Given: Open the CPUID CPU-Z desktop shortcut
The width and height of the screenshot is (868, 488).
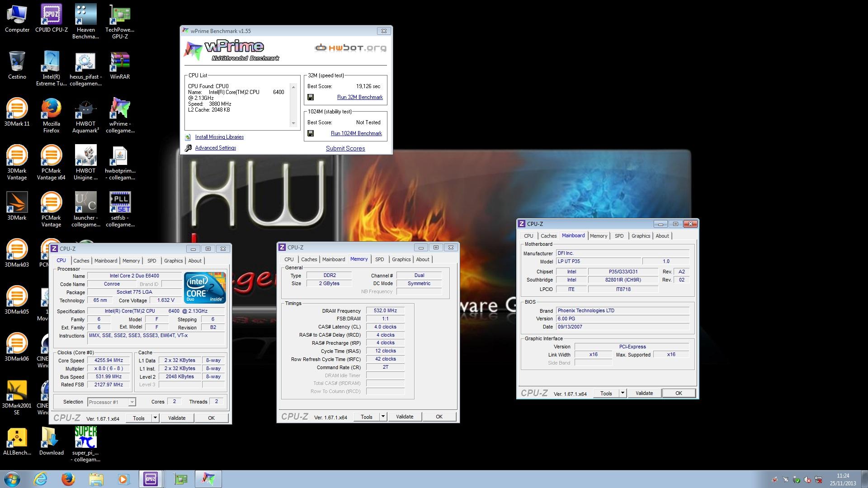Looking at the screenshot, I should (x=52, y=18).
